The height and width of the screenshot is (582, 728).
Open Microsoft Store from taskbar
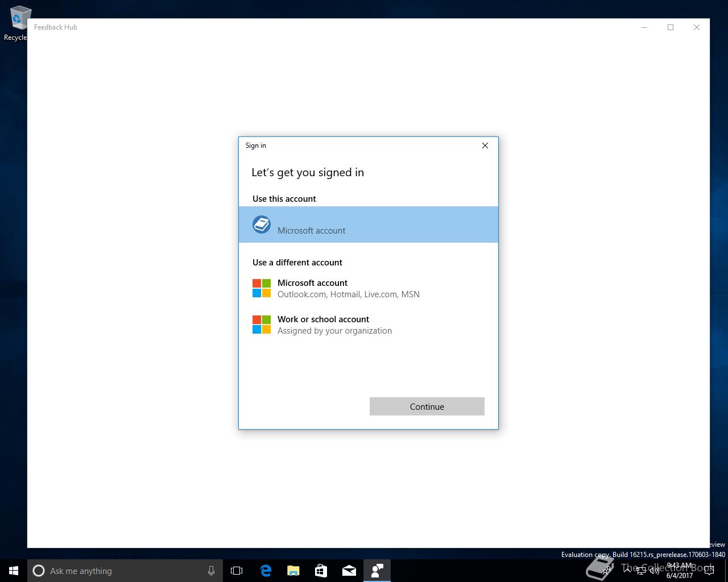[x=321, y=571]
